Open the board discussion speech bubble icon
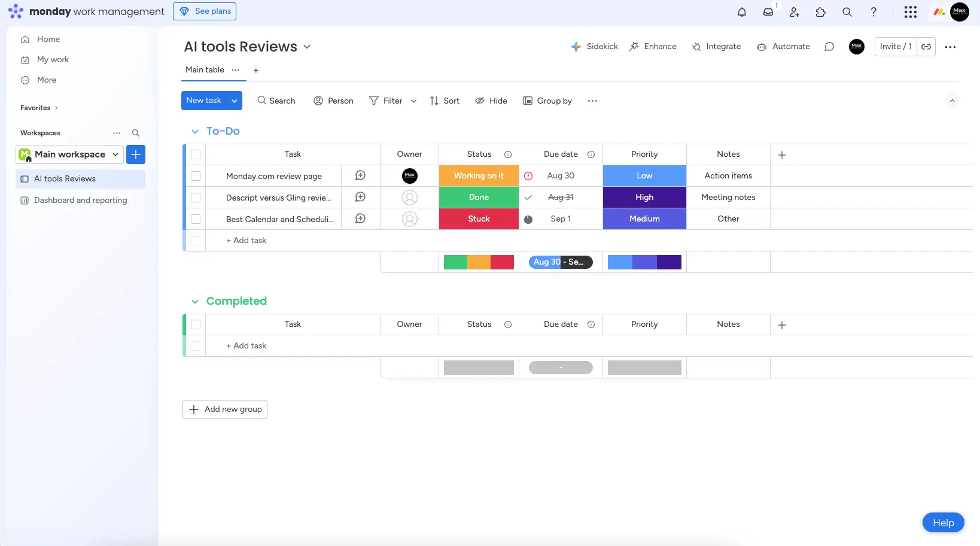The height and width of the screenshot is (546, 980). pos(829,47)
